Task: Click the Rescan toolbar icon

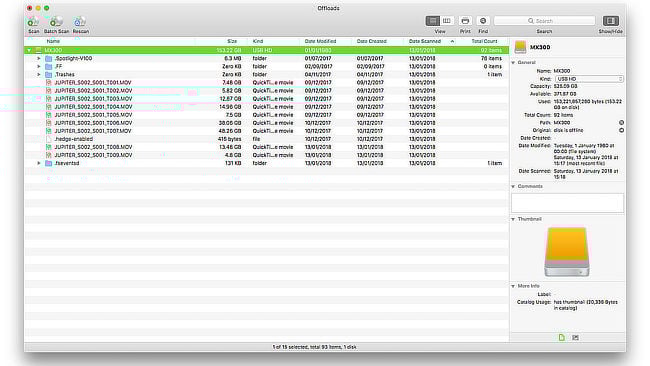Action: click(80, 22)
